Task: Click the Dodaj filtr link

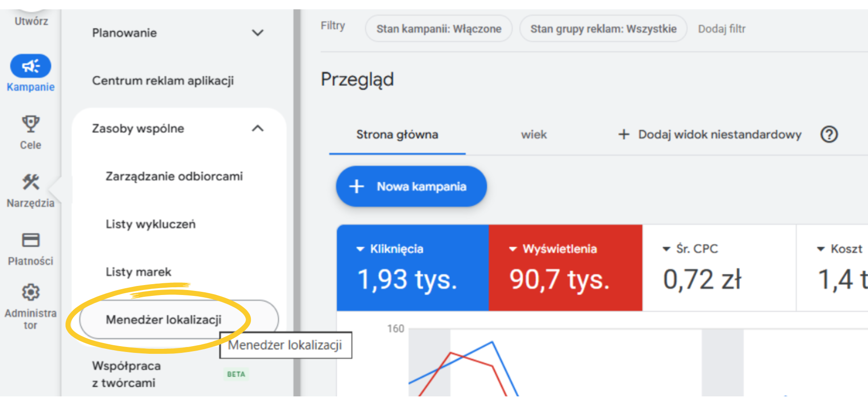Action: point(721,29)
